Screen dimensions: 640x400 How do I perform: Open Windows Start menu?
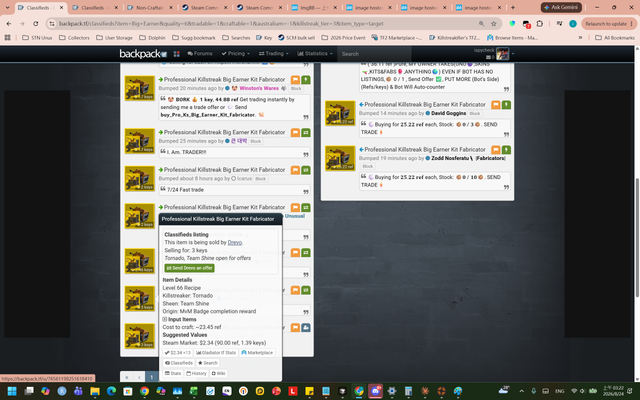tap(12, 391)
